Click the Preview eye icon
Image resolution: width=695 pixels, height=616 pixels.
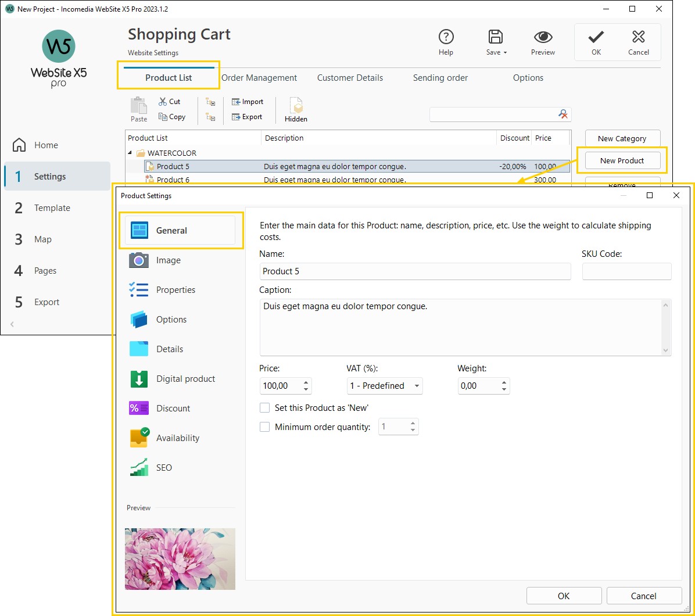pos(542,37)
